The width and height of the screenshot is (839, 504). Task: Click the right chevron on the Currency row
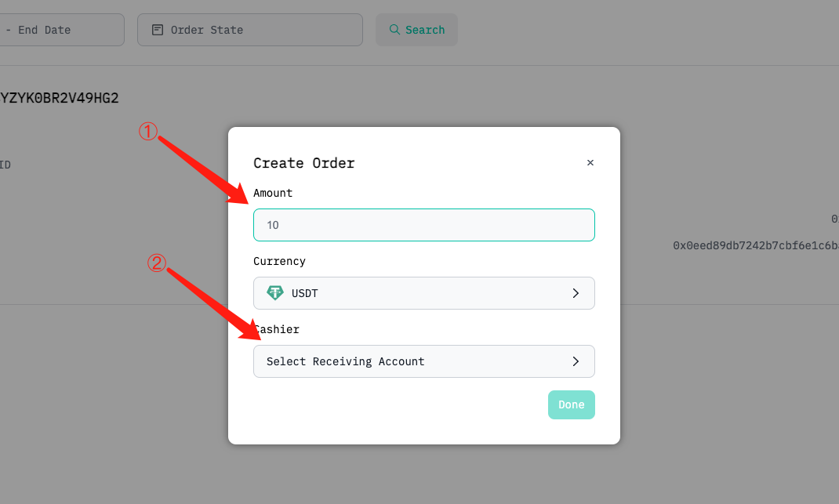(576, 292)
